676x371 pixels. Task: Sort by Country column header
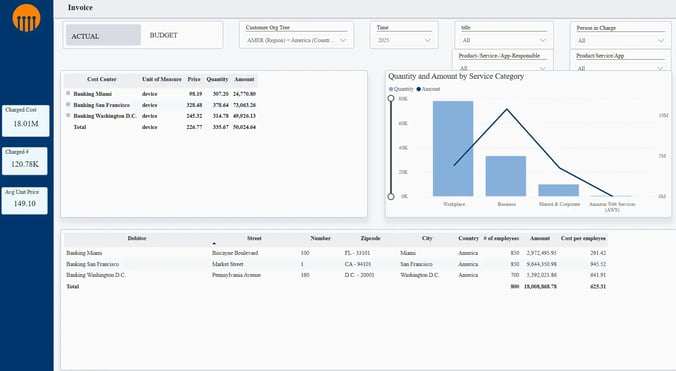coord(469,238)
